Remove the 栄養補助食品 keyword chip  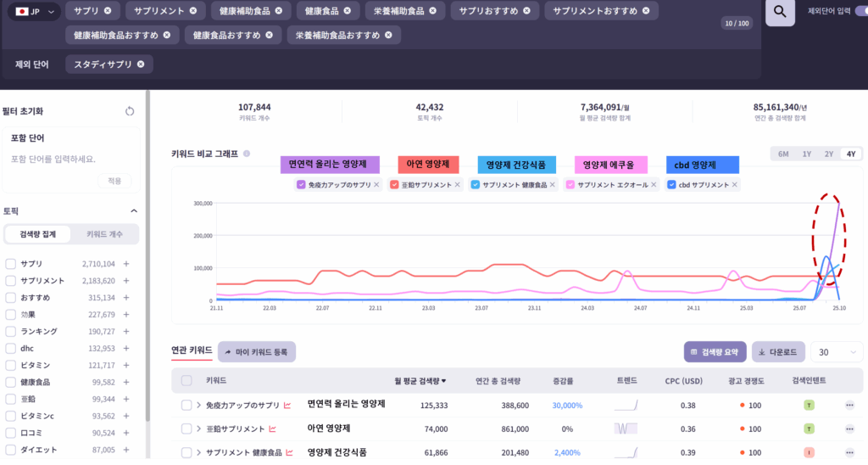point(432,10)
